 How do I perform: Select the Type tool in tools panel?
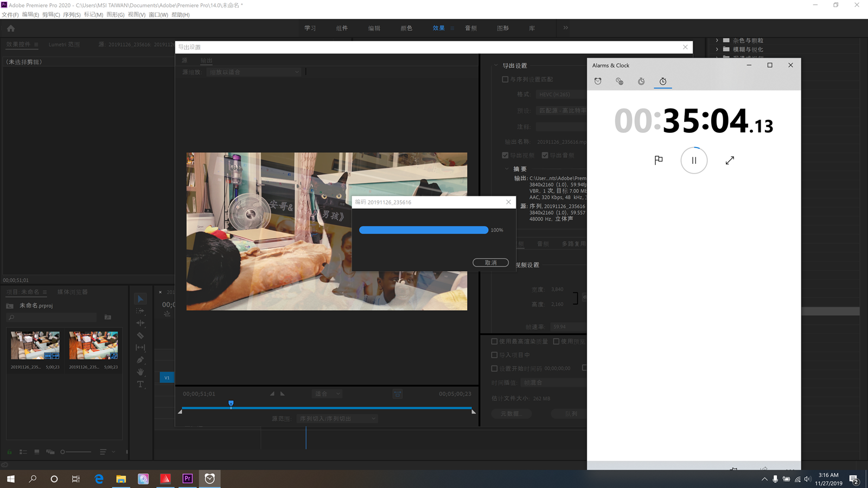point(141,384)
